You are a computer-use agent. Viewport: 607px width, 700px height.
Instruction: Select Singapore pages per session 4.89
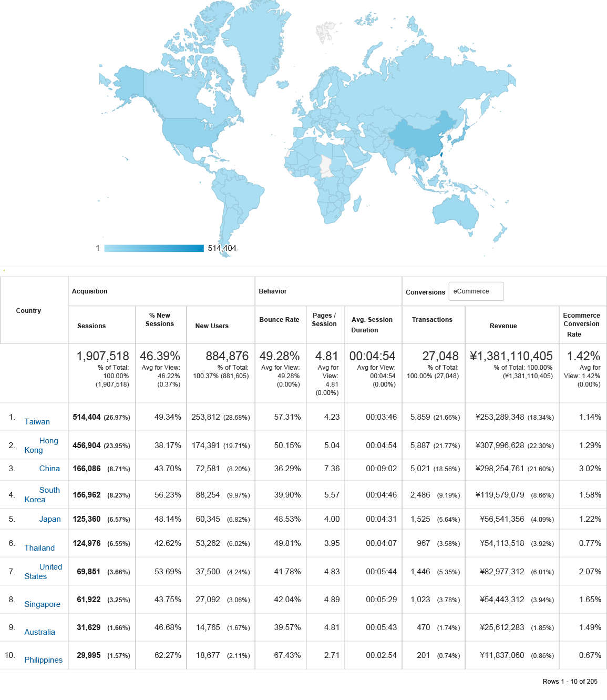332,600
